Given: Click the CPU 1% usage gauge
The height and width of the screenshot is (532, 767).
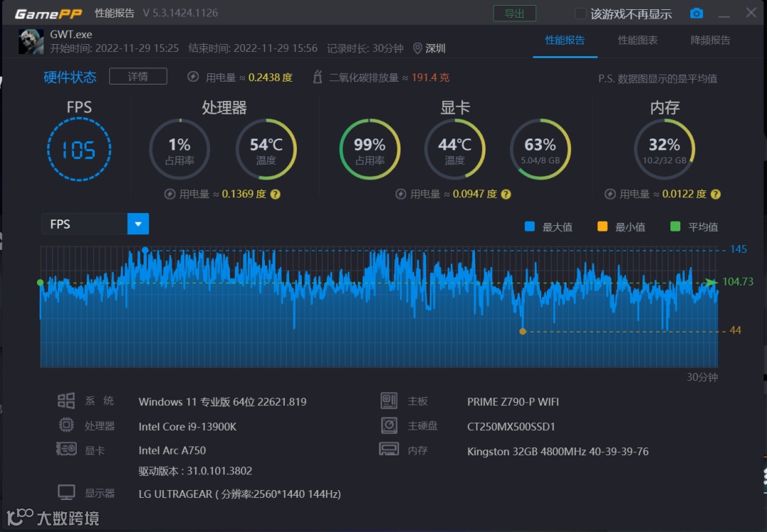Looking at the screenshot, I should click(x=180, y=149).
